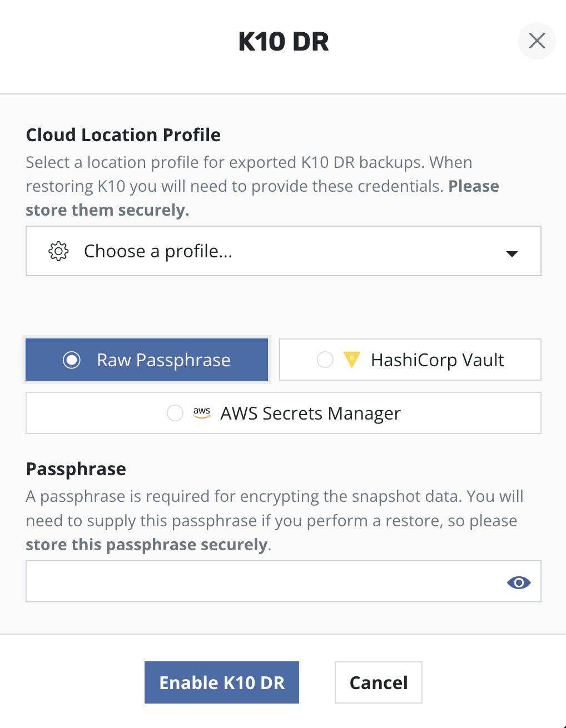
Task: Click the Raw Passphrase option label
Action: [x=163, y=360]
